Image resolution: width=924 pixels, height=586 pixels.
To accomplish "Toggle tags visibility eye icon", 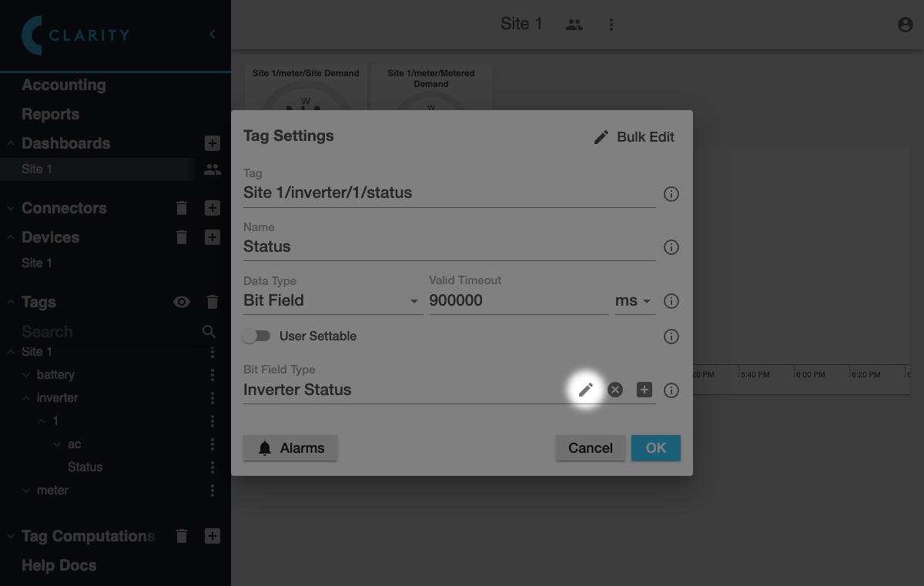I will click(182, 302).
